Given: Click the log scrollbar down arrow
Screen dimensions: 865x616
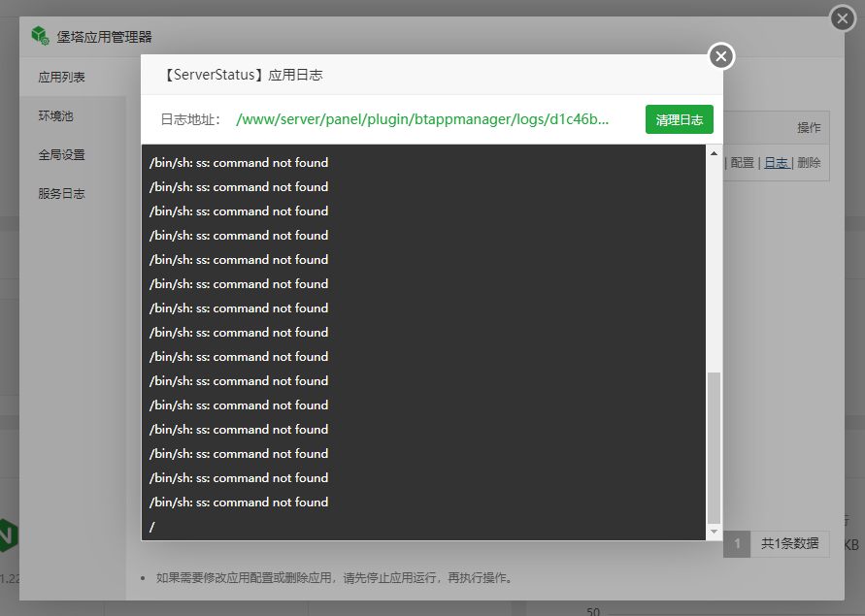Looking at the screenshot, I should pos(714,532).
